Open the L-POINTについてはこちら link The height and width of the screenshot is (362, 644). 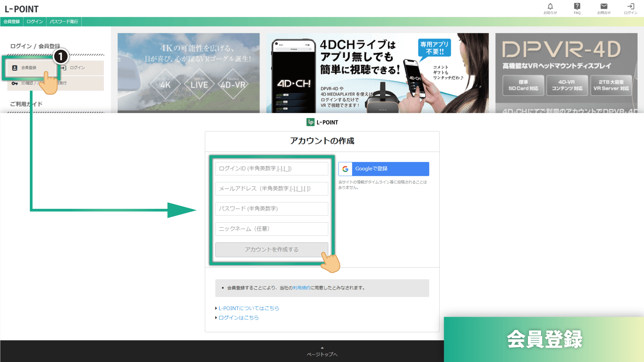pyautogui.click(x=249, y=308)
